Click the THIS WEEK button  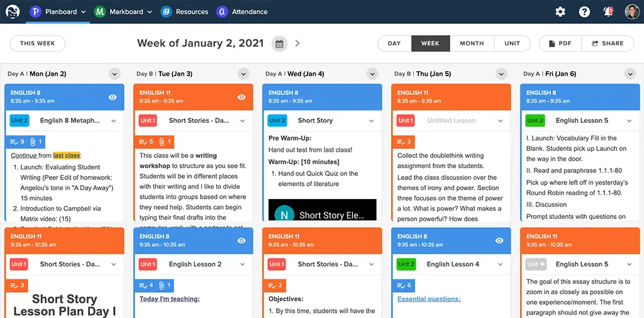(37, 43)
